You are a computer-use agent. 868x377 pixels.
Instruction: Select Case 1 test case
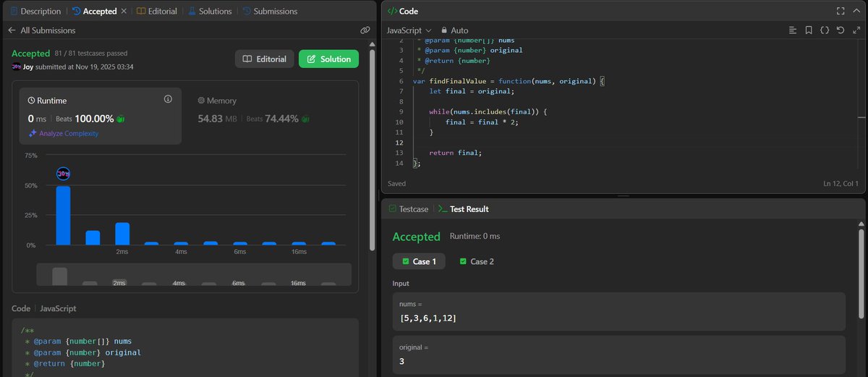click(419, 261)
